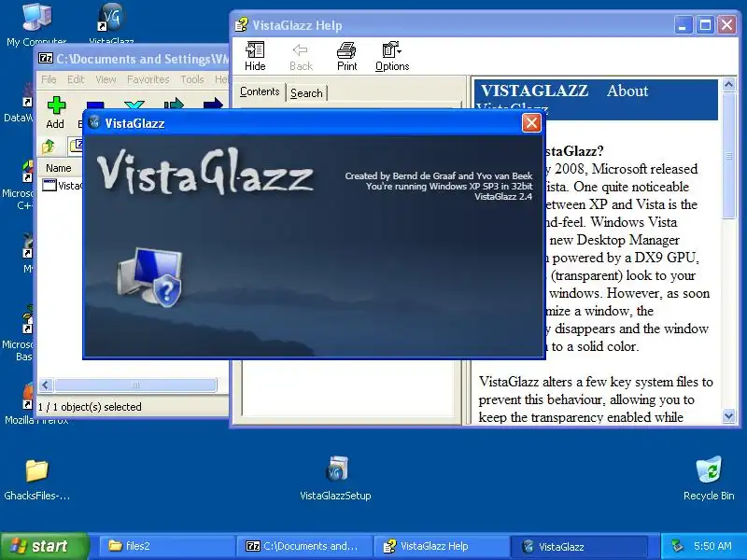747x560 pixels.
Task: Click the VistaGlazz Help title bar icon
Action: [x=242, y=25]
